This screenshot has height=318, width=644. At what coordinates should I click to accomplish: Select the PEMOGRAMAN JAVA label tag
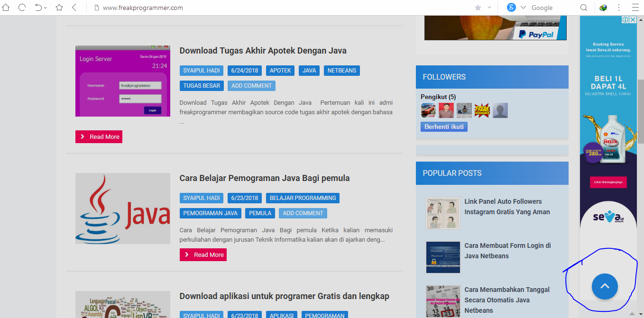tap(211, 213)
